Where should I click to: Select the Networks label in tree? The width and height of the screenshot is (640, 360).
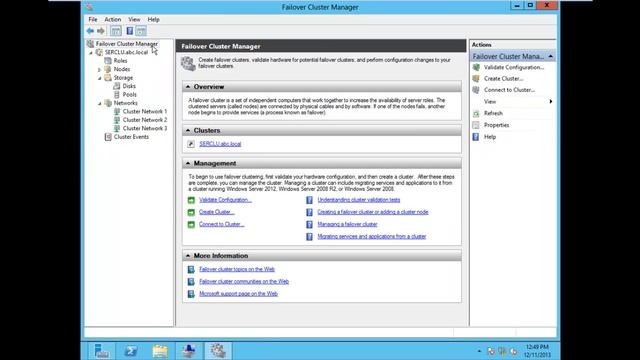pyautogui.click(x=126, y=103)
